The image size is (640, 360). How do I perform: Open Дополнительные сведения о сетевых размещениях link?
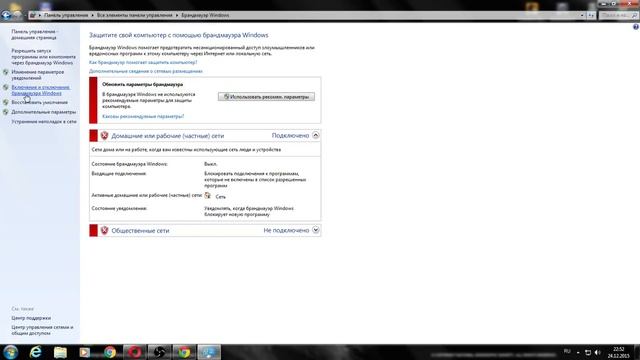tap(146, 71)
